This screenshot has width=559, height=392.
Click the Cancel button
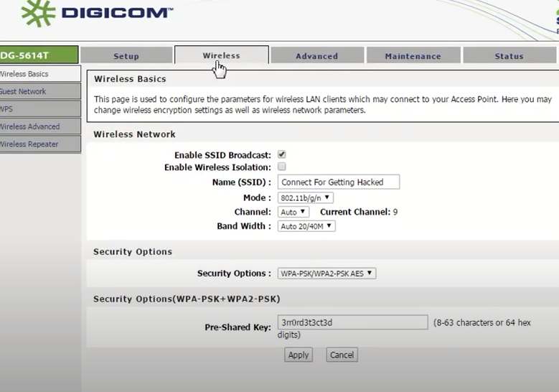342,355
